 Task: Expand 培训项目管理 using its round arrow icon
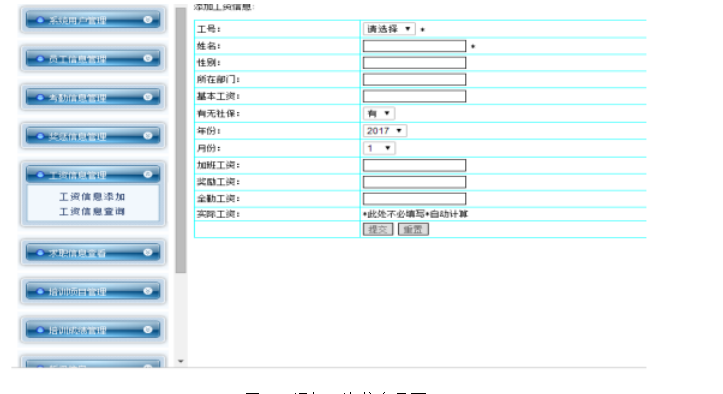[x=148, y=291]
